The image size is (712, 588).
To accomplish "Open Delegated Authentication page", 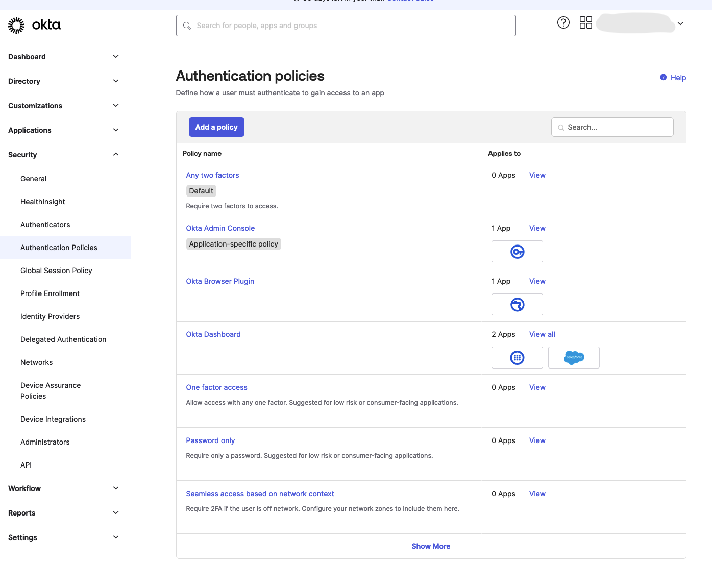I will (63, 339).
